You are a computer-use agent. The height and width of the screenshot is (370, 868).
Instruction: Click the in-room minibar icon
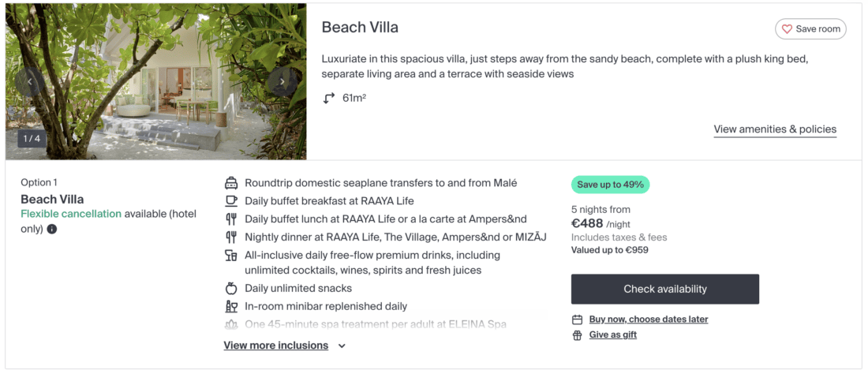tap(231, 307)
